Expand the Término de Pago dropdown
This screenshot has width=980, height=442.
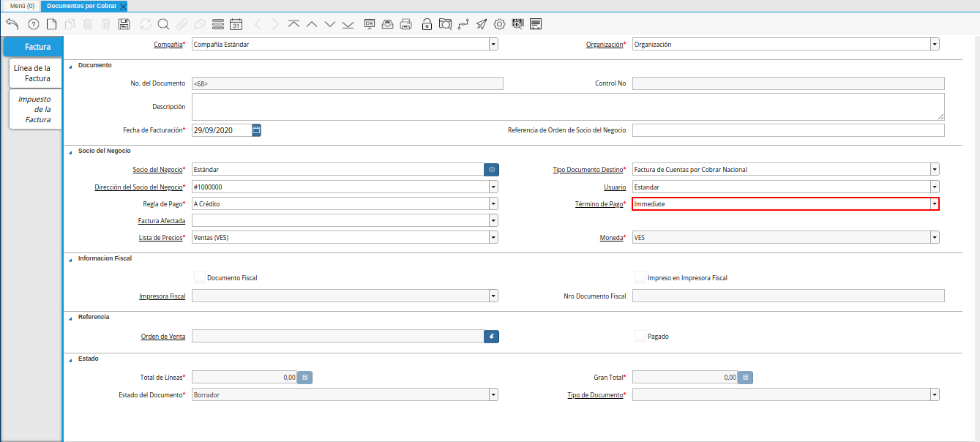coord(934,204)
